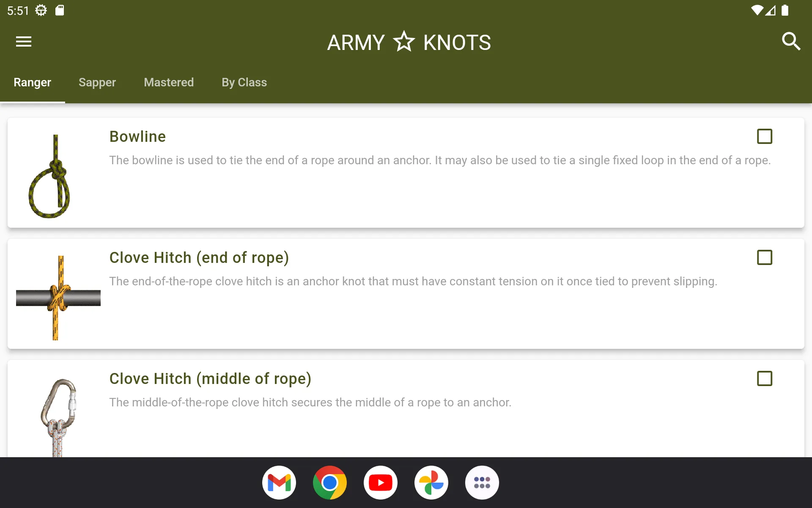Click the search icon

point(792,41)
